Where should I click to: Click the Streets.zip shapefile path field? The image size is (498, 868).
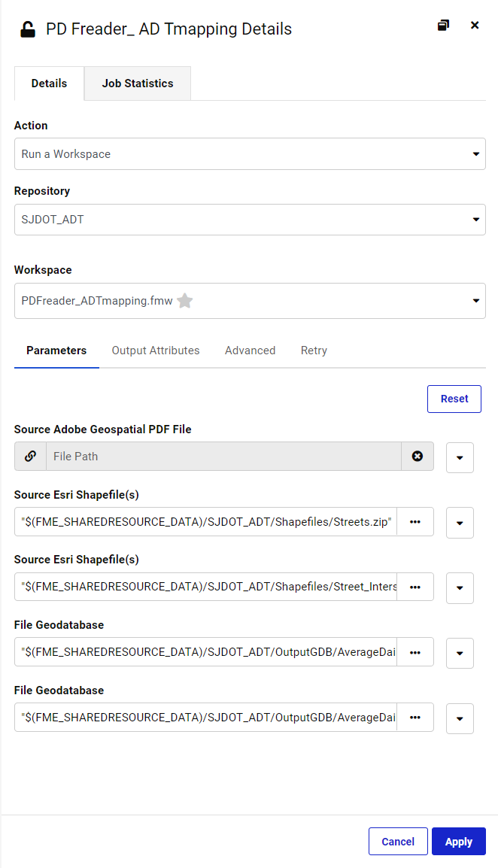(206, 522)
